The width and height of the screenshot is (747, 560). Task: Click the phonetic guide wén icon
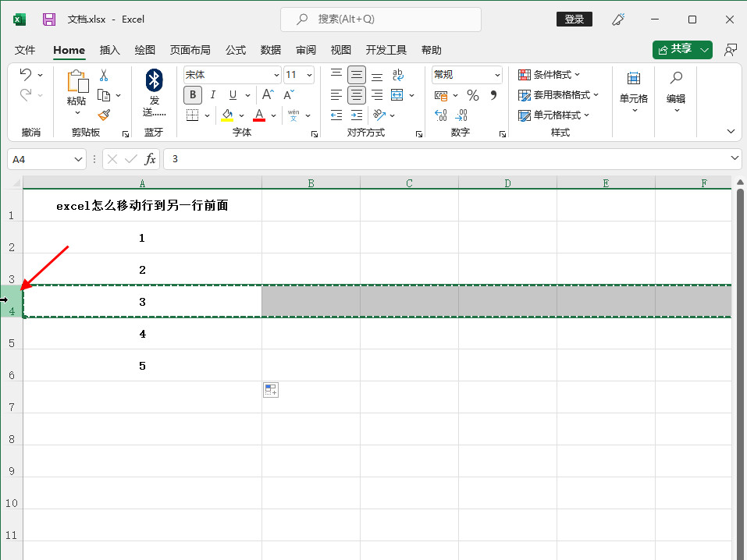point(293,115)
